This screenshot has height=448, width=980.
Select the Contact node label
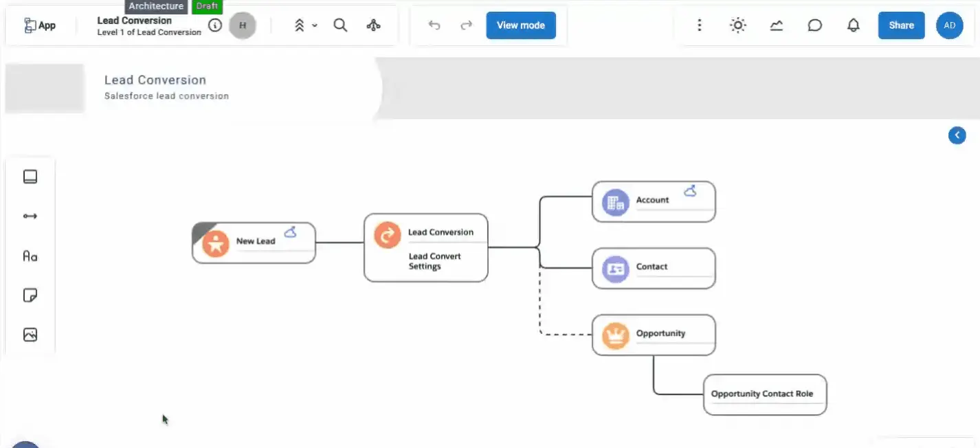[x=652, y=267]
